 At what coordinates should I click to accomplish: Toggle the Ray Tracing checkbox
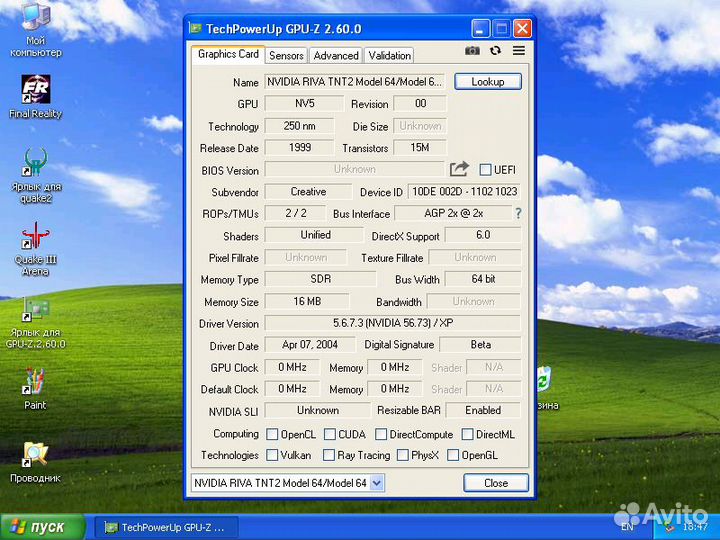point(328,455)
